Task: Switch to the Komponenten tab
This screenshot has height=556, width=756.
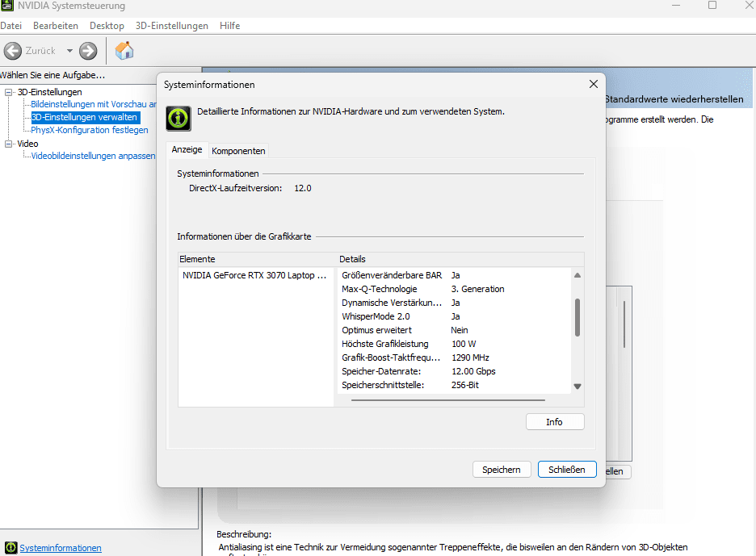Action: point(238,151)
